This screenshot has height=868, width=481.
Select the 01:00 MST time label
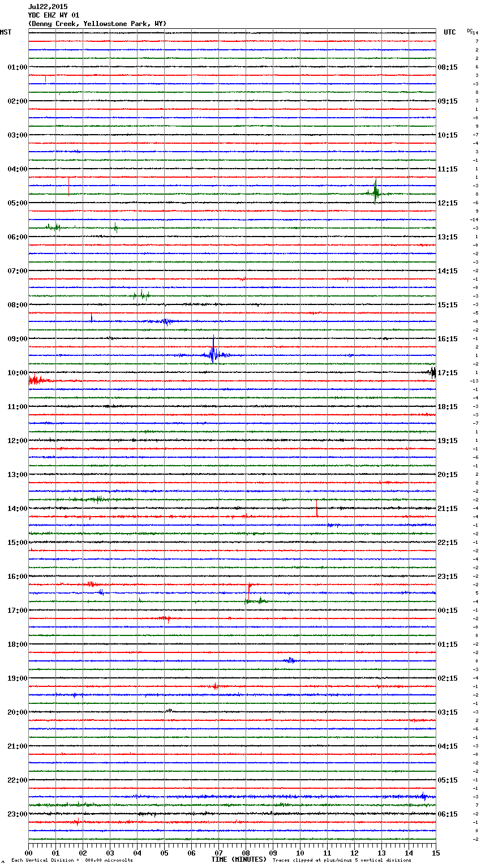coord(18,67)
